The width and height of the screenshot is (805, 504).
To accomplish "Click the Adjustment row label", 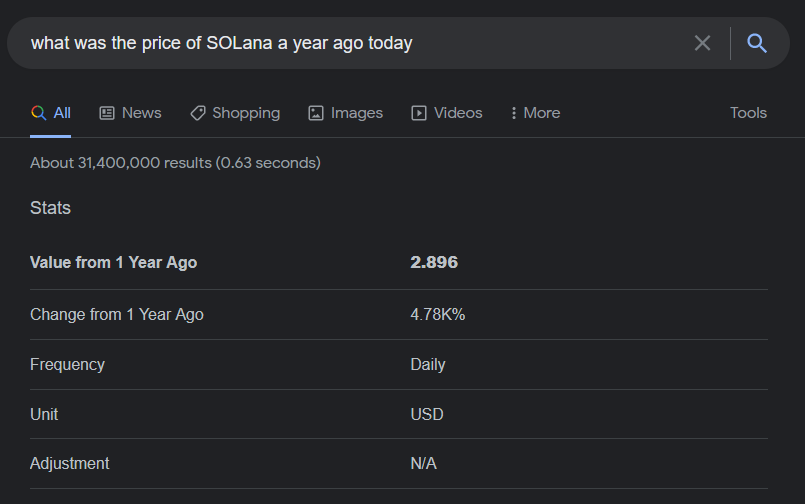I will pos(70,464).
